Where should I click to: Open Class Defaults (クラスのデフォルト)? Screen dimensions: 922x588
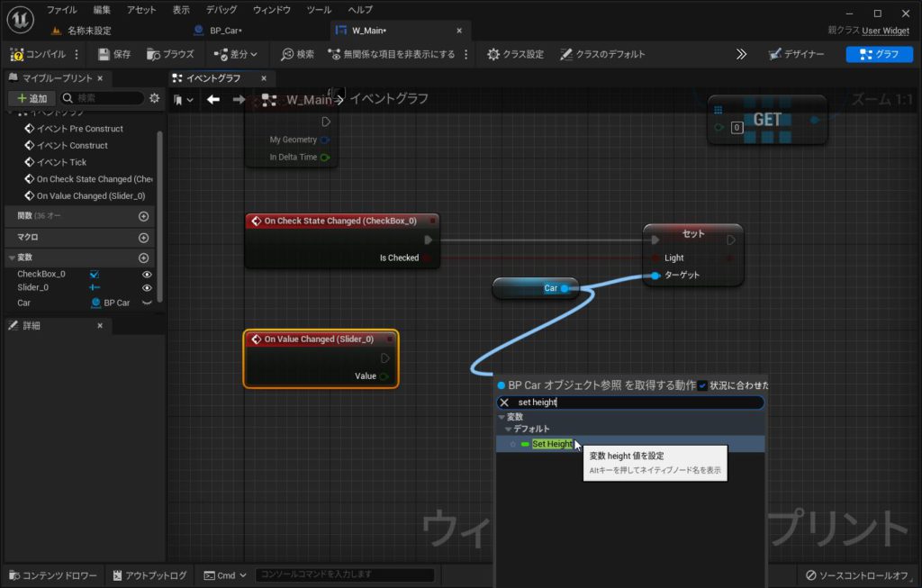[602, 54]
